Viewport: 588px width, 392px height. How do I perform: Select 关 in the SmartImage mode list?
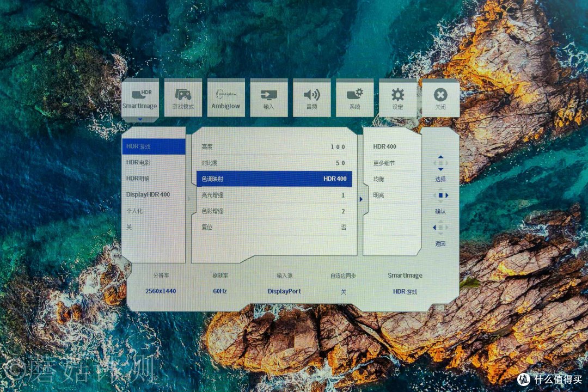click(154, 227)
